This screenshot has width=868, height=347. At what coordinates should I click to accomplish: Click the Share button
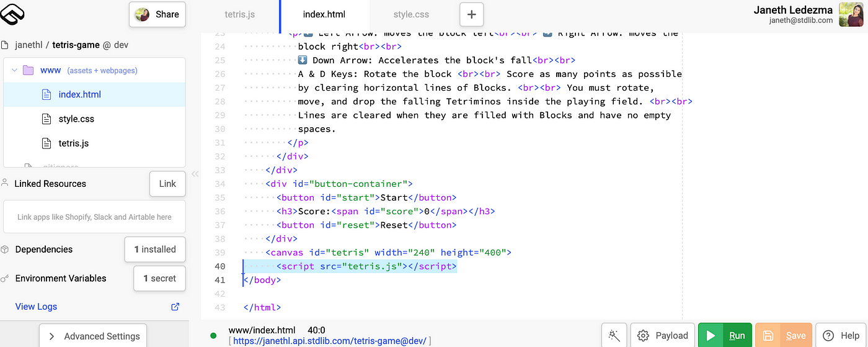[x=157, y=14]
